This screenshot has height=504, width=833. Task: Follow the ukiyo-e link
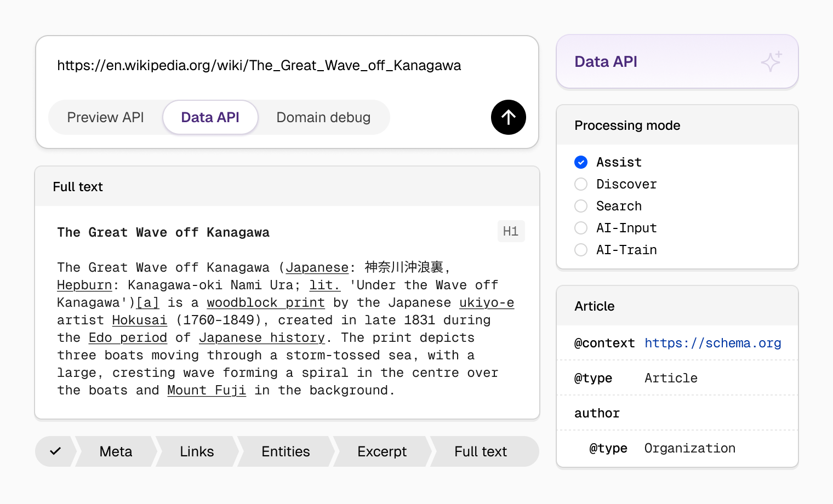click(x=487, y=302)
